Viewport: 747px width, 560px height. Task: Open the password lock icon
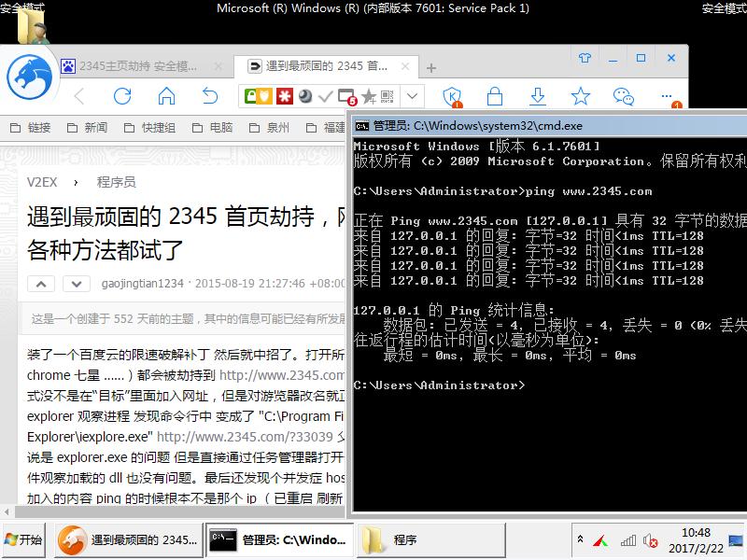pos(495,96)
